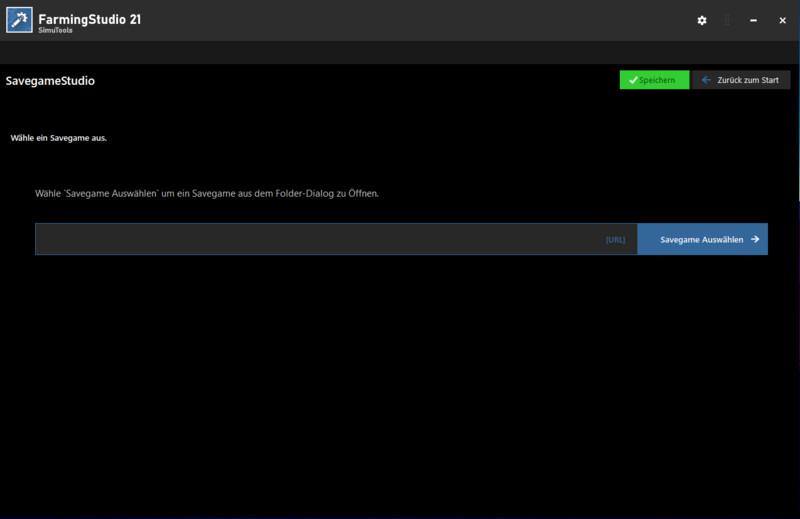Click the FarmingStudio magic wand logo icon

[x=19, y=20]
